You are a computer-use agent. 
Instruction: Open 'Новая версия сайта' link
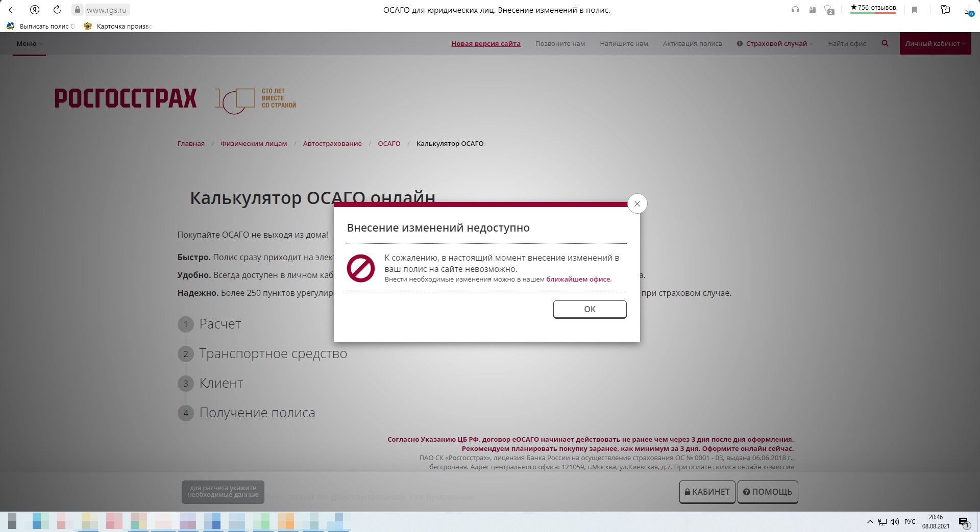tap(485, 43)
